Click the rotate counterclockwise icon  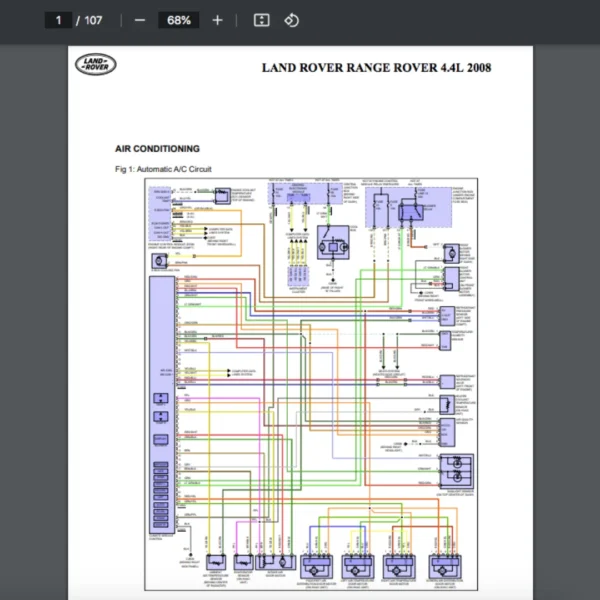point(291,20)
